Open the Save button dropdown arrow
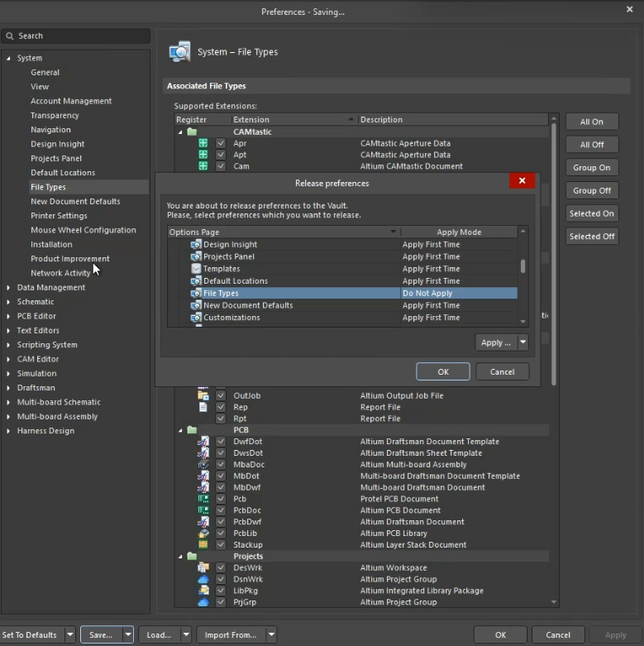Image resolution: width=644 pixels, height=646 pixels. pyautogui.click(x=128, y=635)
